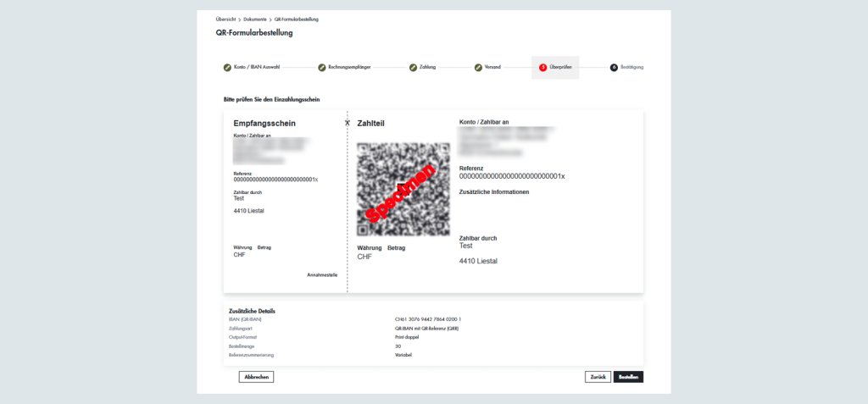Select the Überprüfen step label
Image resolution: width=868 pixels, height=404 pixels.
pyautogui.click(x=561, y=68)
